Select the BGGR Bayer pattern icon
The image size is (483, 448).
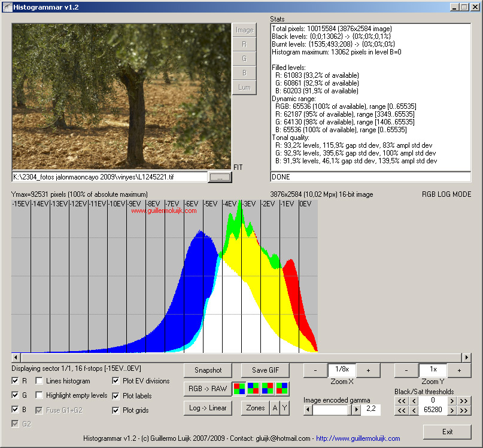(x=253, y=388)
